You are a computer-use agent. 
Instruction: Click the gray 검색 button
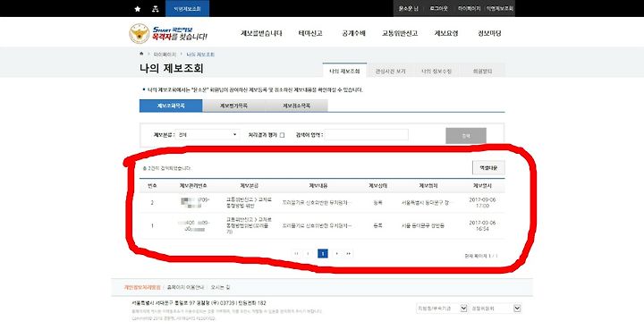466,135
